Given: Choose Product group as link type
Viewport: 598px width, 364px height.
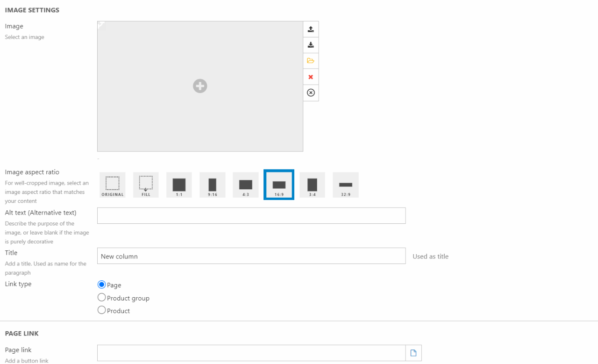Looking at the screenshot, I should click(101, 298).
